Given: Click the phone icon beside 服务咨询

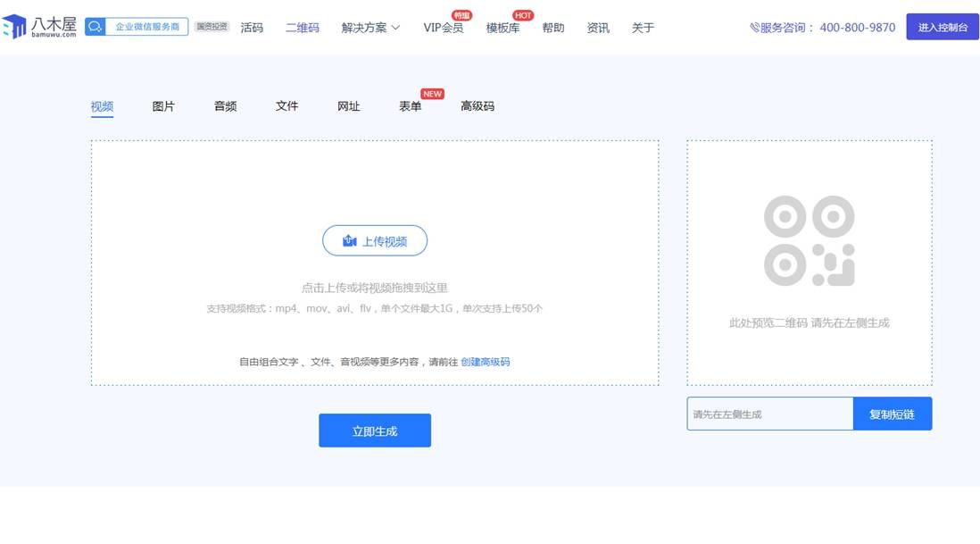Looking at the screenshot, I should point(754,28).
